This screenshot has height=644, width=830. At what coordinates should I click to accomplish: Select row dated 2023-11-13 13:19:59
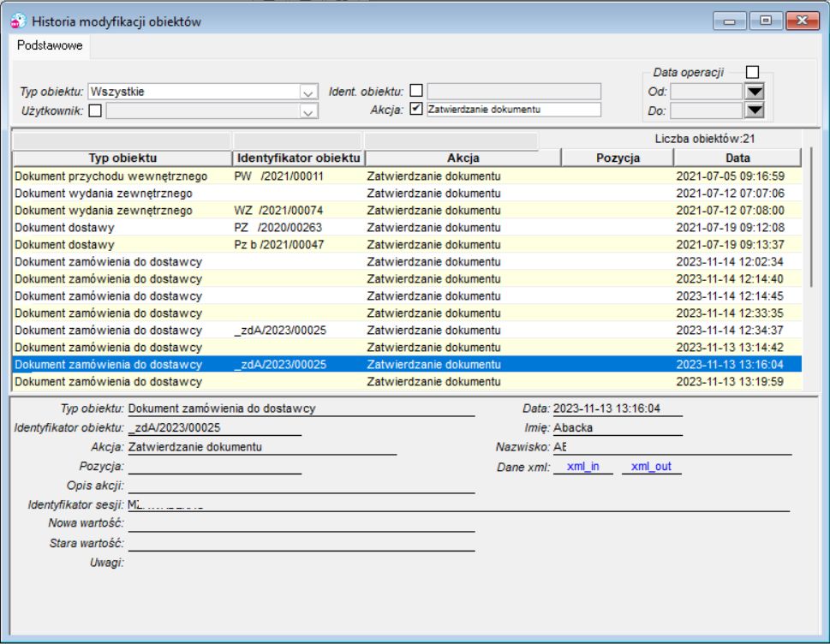pyautogui.click(x=407, y=382)
